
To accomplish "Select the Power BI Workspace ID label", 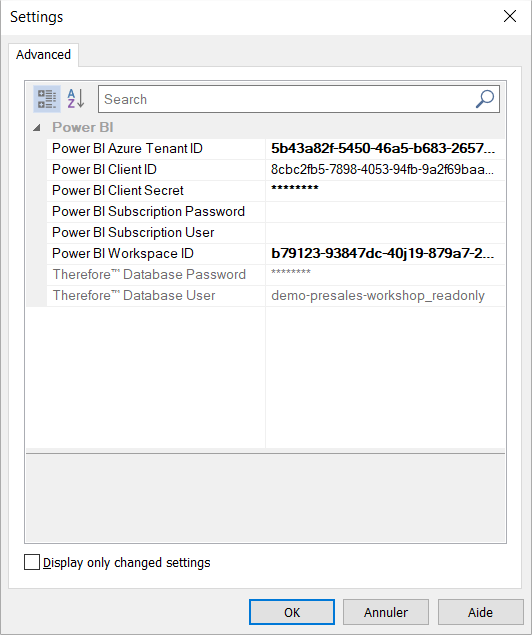I will pos(123,254).
